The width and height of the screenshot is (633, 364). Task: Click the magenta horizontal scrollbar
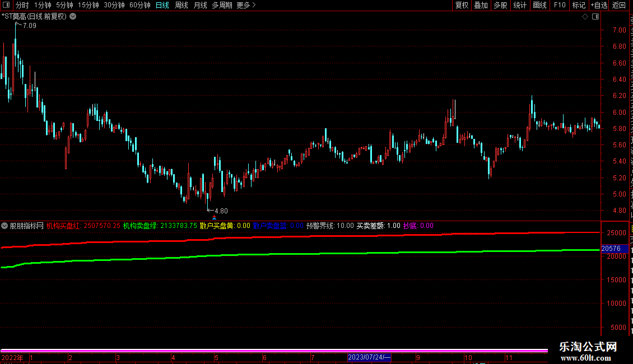274,350
